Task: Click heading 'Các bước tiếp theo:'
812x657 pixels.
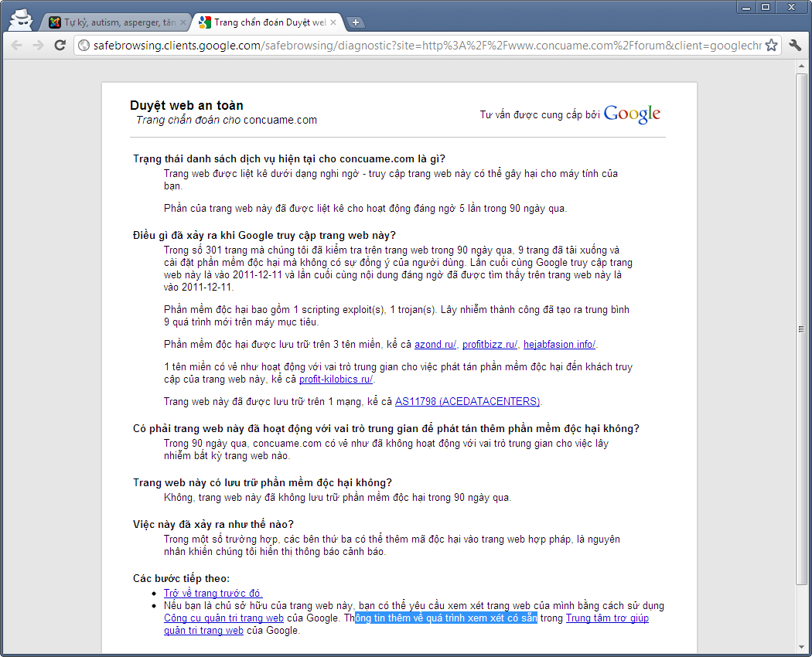Action: pos(181,578)
